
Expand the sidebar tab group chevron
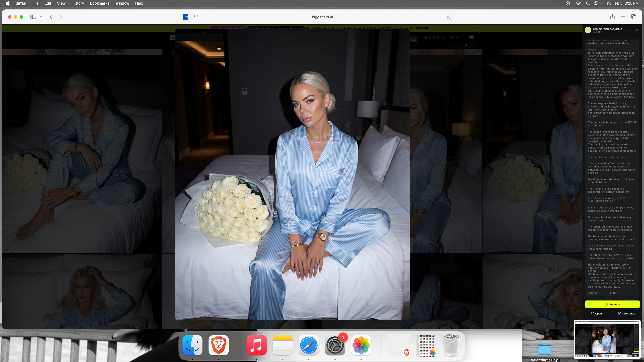tap(41, 17)
